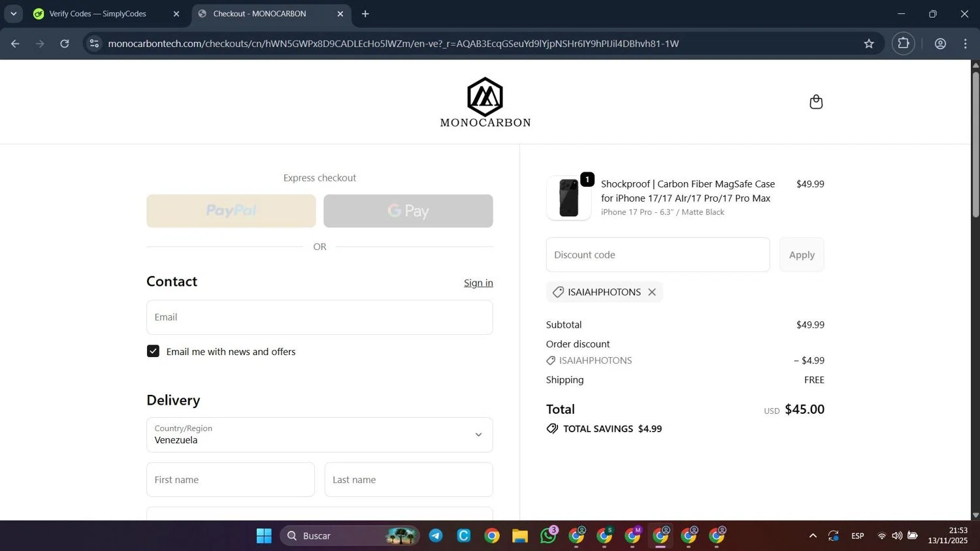980x551 pixels.
Task: Pay with PayPal express checkout
Action: coord(231,211)
